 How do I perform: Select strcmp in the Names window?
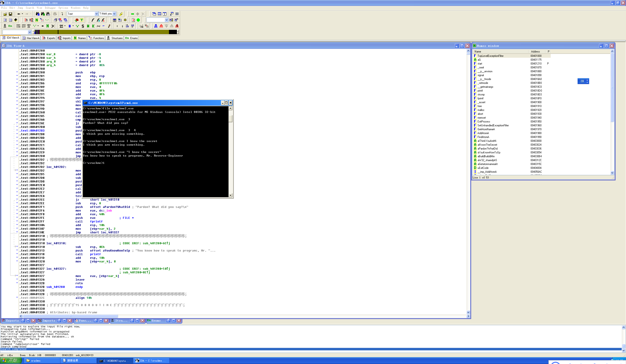tap(481, 95)
